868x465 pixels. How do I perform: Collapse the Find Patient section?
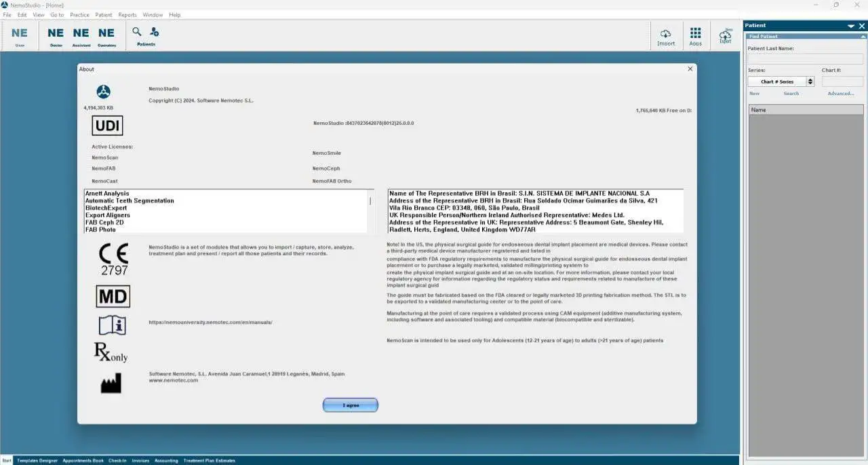[x=862, y=37]
